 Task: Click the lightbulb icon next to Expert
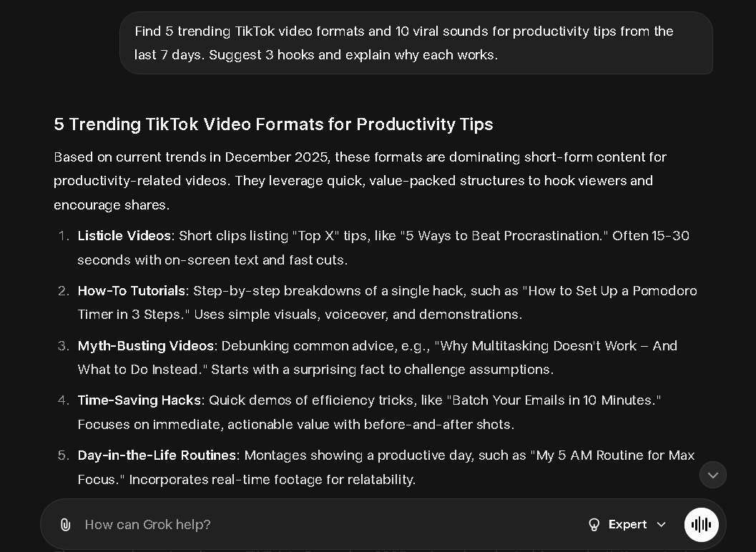click(594, 524)
